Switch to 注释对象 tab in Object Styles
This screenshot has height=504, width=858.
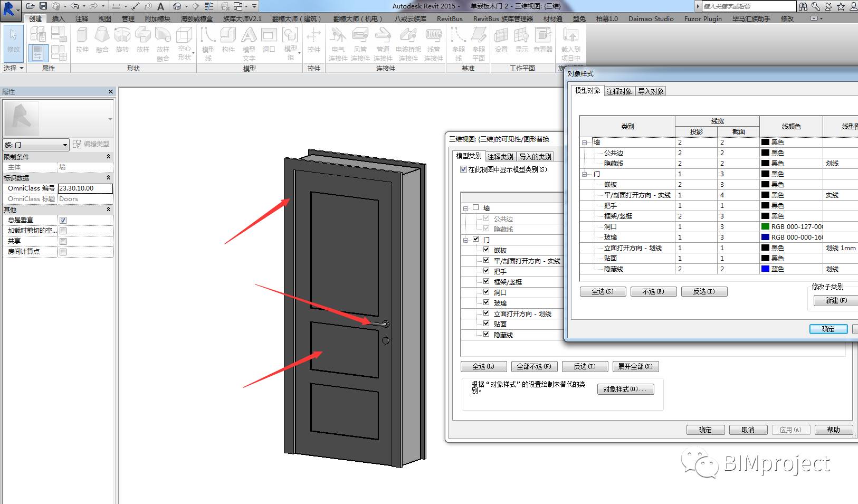[619, 91]
